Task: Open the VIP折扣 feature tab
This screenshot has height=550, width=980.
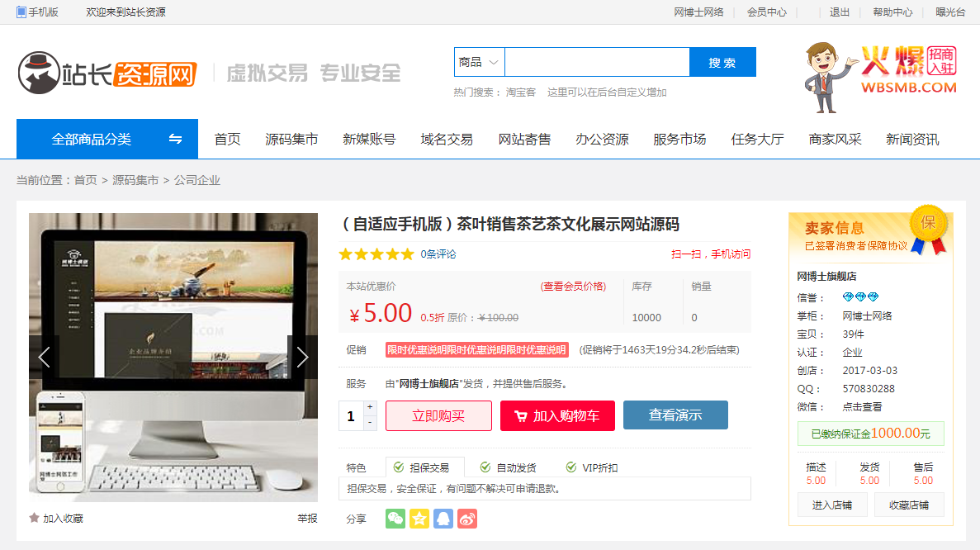Action: [591, 467]
